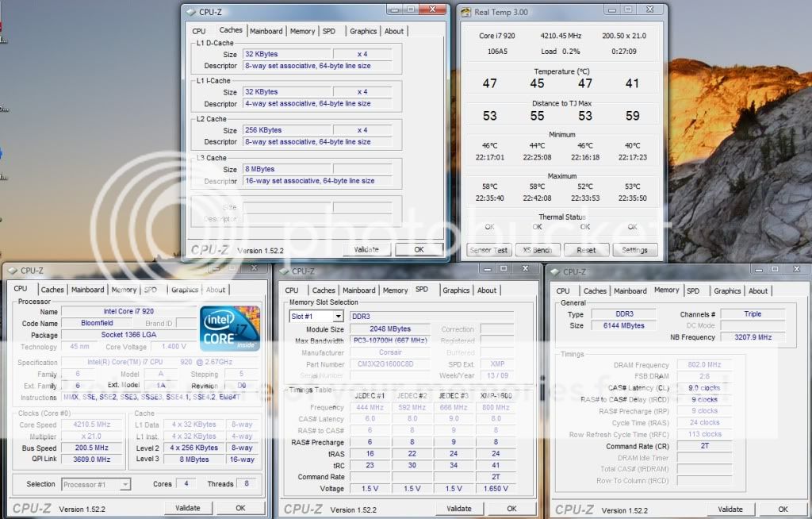The image size is (812, 519).
Task: Switch to the SPD tab in the Memory timings window
Action: coord(693,291)
